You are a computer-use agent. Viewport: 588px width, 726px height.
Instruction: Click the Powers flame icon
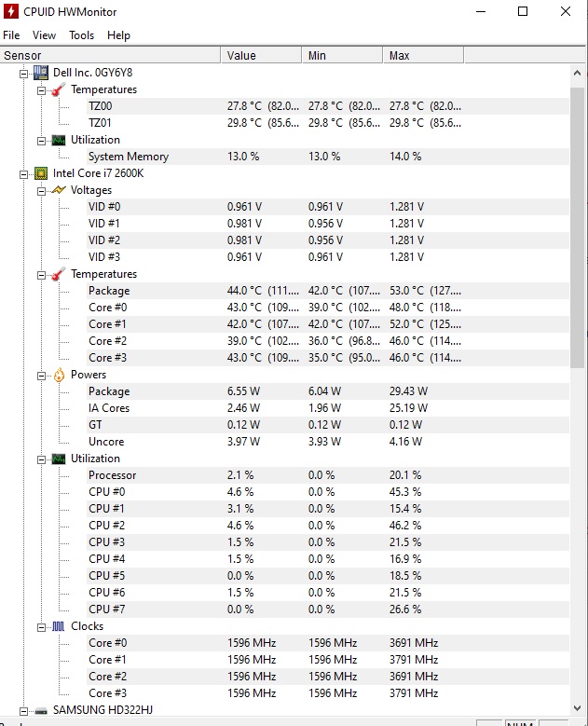(x=58, y=375)
